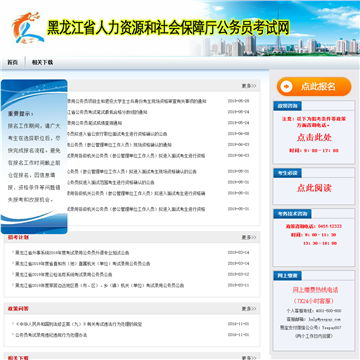Click the site title 黑龙江省人力资源和社会保障厅公务员考试网
This screenshot has height=360, width=360.
pyautogui.click(x=168, y=28)
